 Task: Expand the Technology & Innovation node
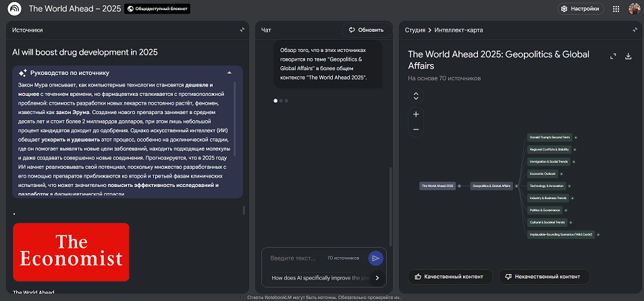coord(569,186)
